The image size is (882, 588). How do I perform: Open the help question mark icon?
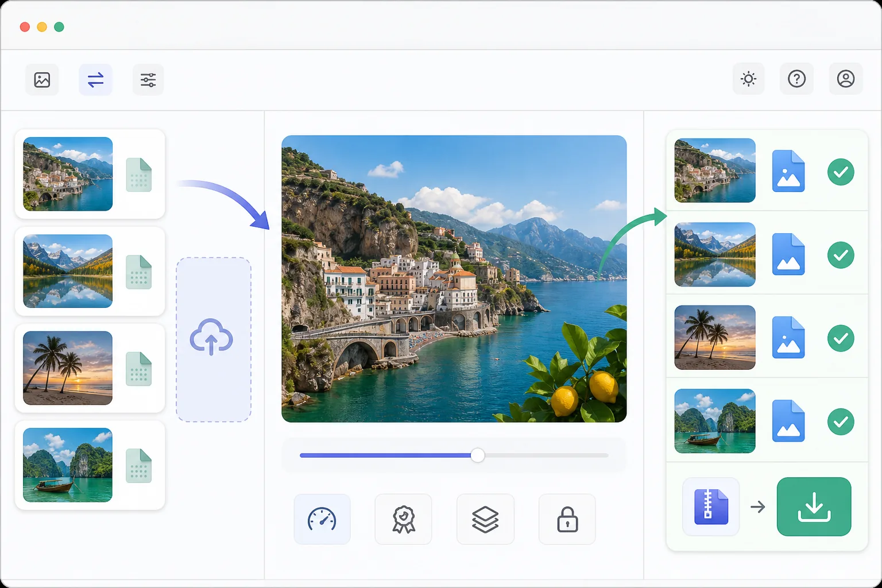coord(796,79)
